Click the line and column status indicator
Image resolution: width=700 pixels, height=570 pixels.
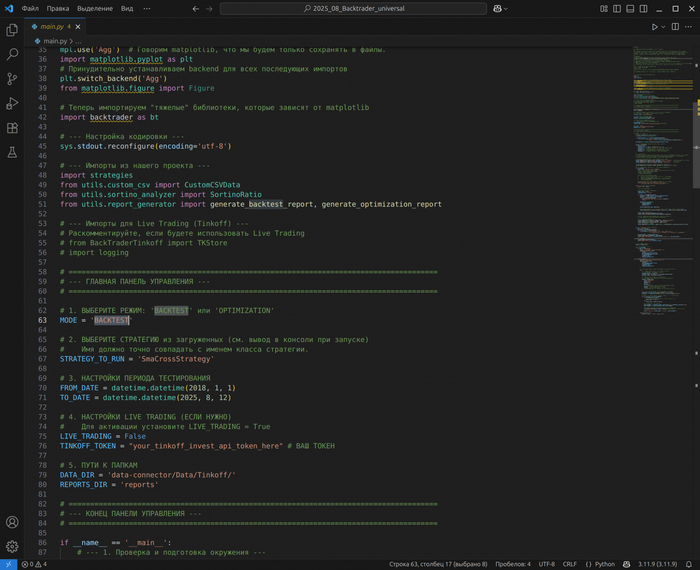[439, 564]
